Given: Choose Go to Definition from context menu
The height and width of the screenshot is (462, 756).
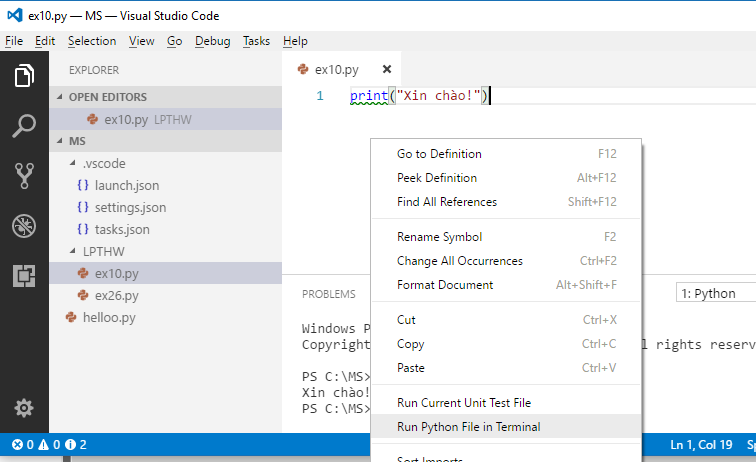Looking at the screenshot, I should click(506, 154).
